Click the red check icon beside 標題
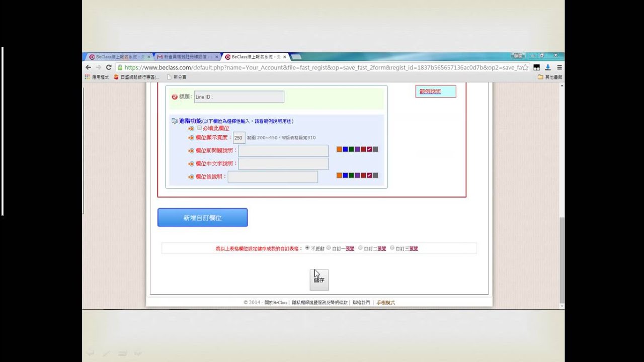Viewport: 644px width, 362px height. pos(175,97)
